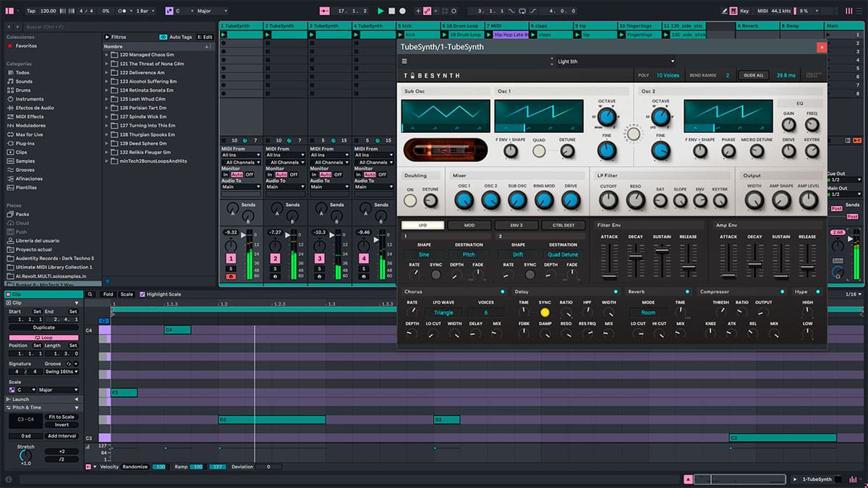Screen dimensions: 868x488
Task: Click the Fit to Scale button
Action: (61, 417)
